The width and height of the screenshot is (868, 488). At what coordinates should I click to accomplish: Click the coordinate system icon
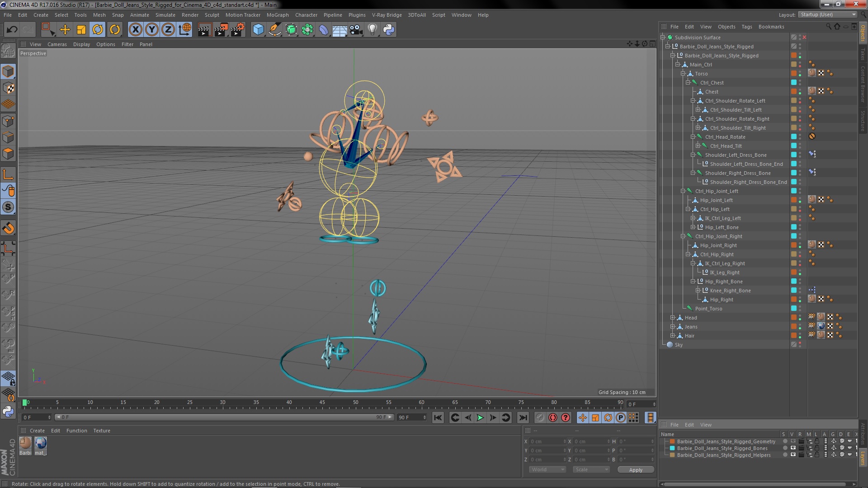click(x=185, y=30)
